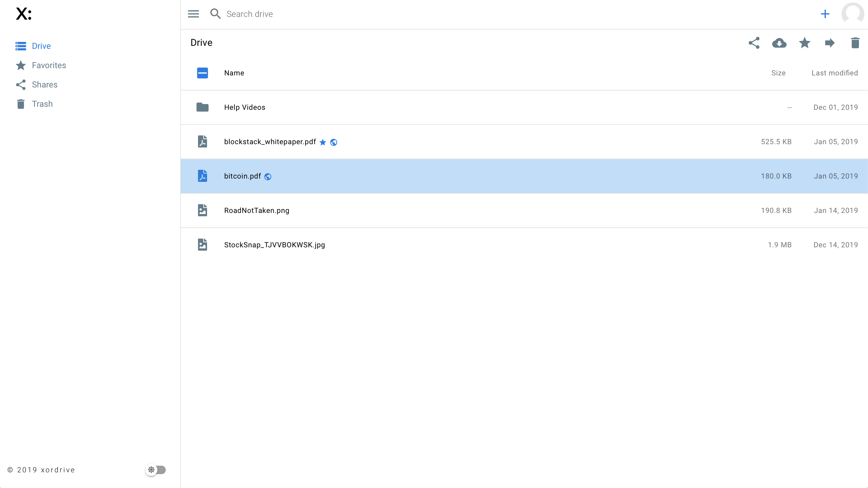Screen dimensions: 868x488
Task: Click the xordrive X: logo
Action: click(24, 14)
